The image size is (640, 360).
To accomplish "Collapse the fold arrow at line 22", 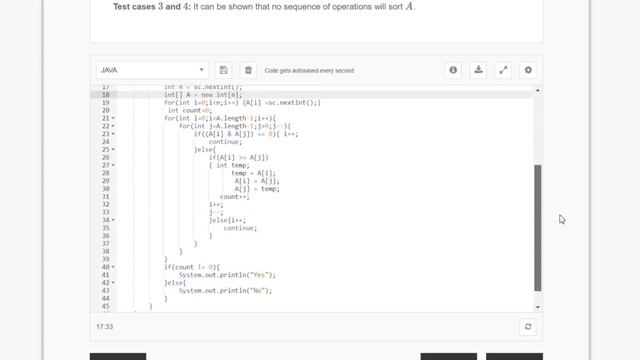I will (x=113, y=126).
